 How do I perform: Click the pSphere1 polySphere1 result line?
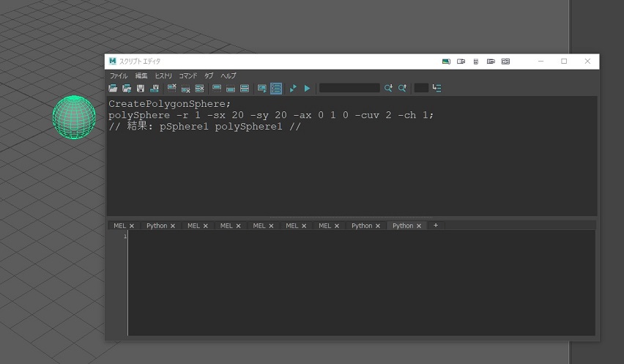pyautogui.click(x=204, y=127)
